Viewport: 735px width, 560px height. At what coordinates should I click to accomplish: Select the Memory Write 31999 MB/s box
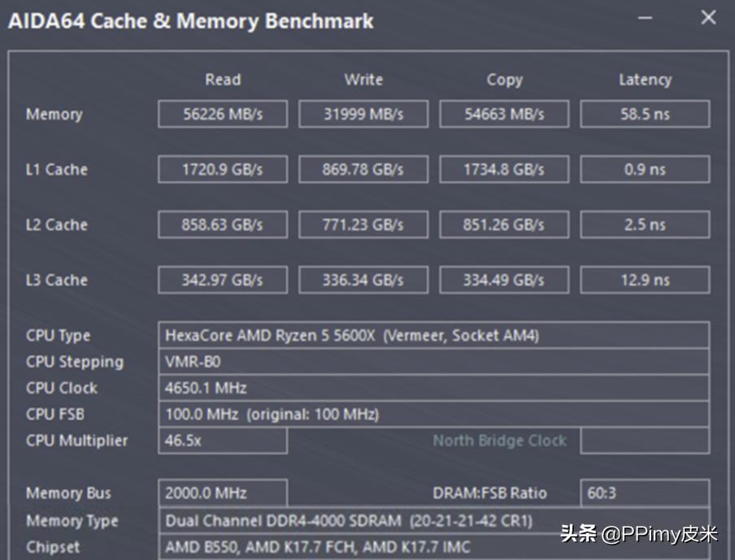coord(363,115)
